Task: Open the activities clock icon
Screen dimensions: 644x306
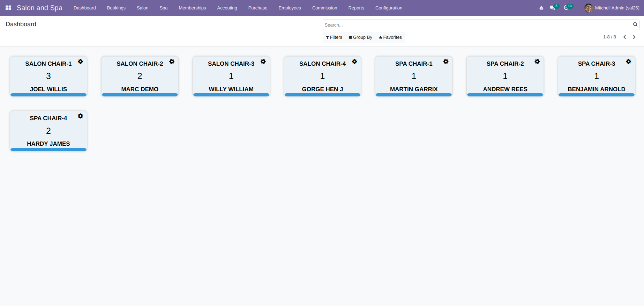Action: tap(568, 7)
